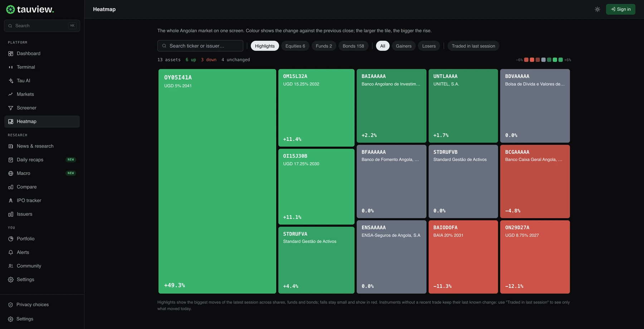
Task: Click the Sign in button
Action: 620,9
